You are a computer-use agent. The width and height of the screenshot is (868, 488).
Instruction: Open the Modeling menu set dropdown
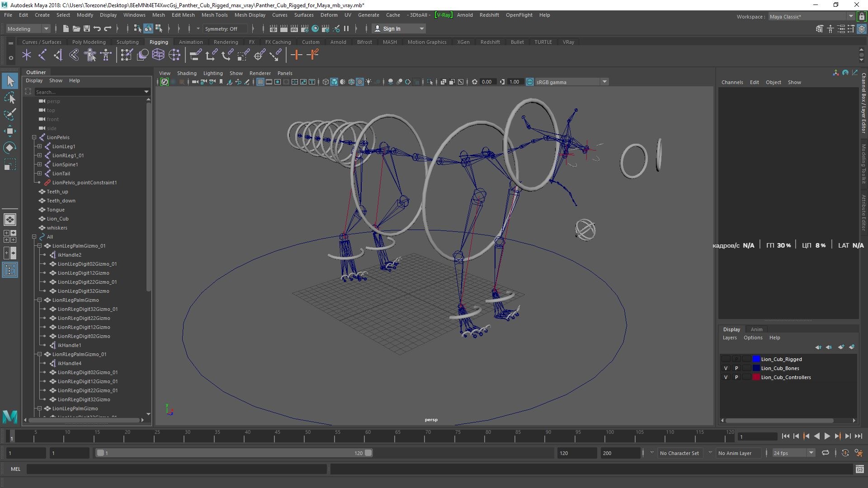tap(28, 28)
